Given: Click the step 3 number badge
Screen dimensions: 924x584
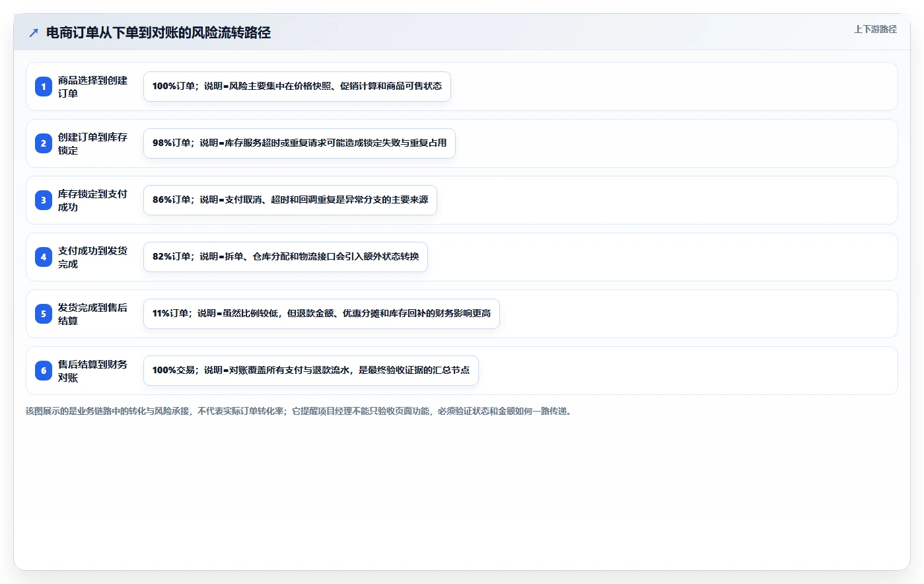Looking at the screenshot, I should coord(44,200).
